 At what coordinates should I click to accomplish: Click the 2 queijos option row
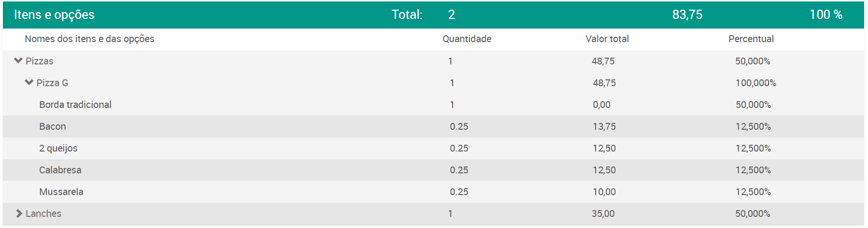click(433, 148)
